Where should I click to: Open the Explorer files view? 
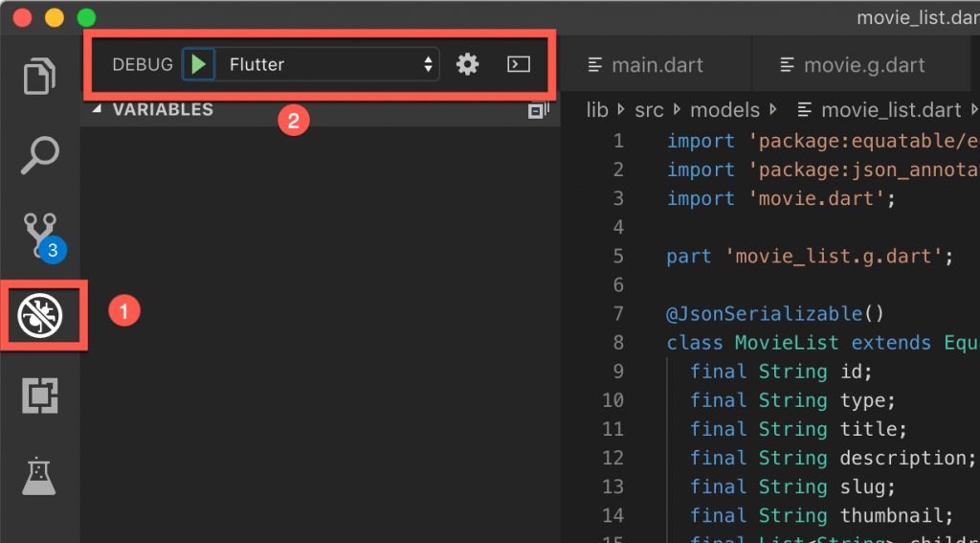(39, 77)
